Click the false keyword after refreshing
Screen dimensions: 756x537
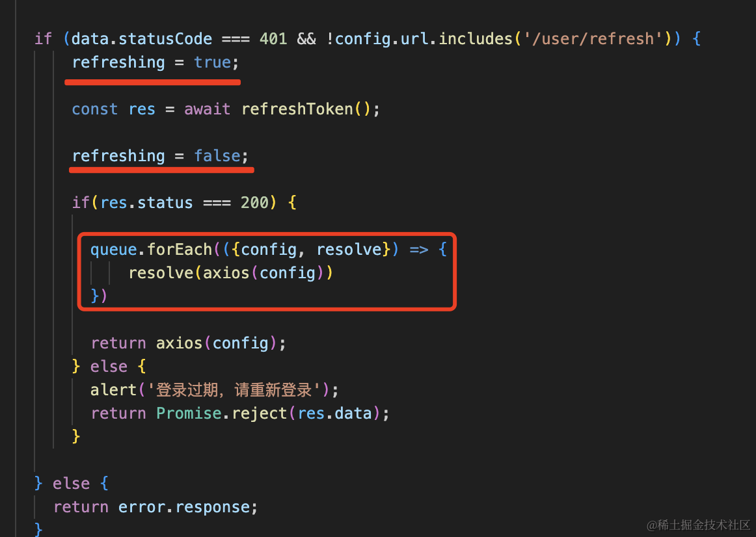point(217,156)
